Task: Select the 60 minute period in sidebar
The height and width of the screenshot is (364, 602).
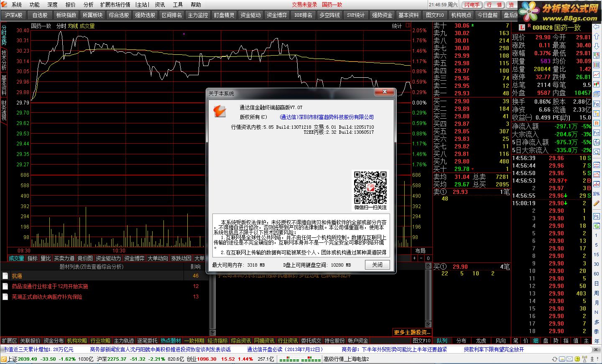Action: coord(597,274)
